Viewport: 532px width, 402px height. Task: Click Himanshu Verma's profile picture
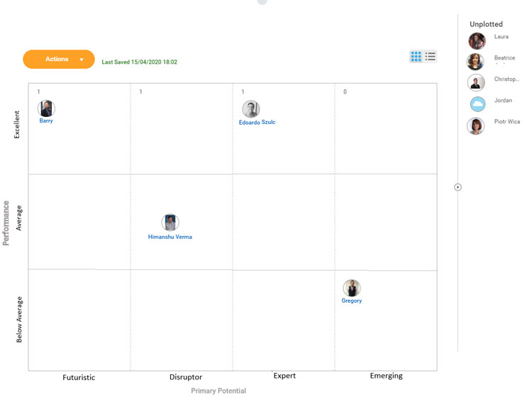coord(170,223)
